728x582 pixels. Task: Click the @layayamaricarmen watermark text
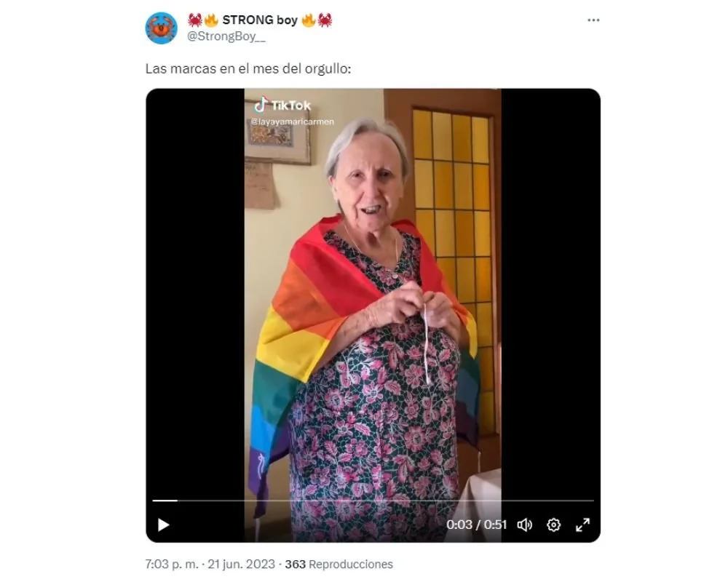coord(293,121)
